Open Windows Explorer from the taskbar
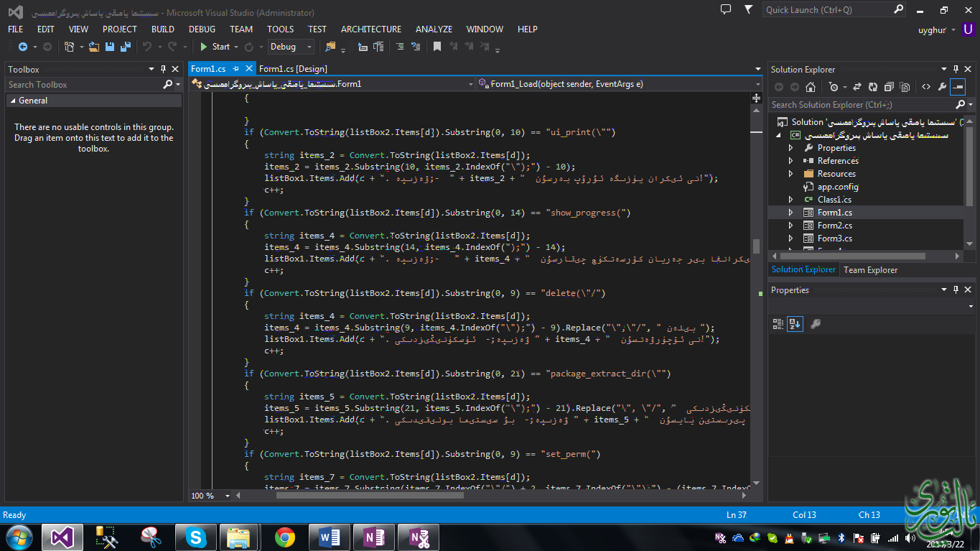The image size is (980, 551). (x=238, y=537)
